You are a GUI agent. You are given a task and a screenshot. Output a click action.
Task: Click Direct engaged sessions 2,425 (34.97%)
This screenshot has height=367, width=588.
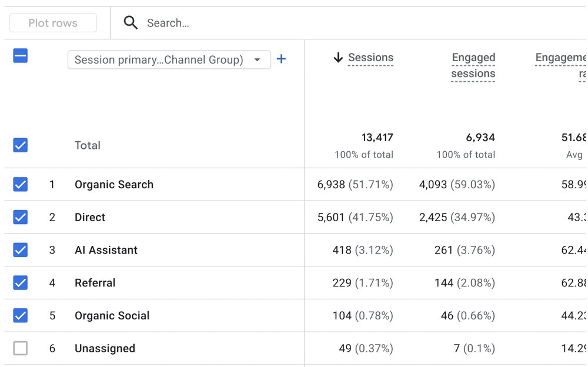(x=457, y=217)
